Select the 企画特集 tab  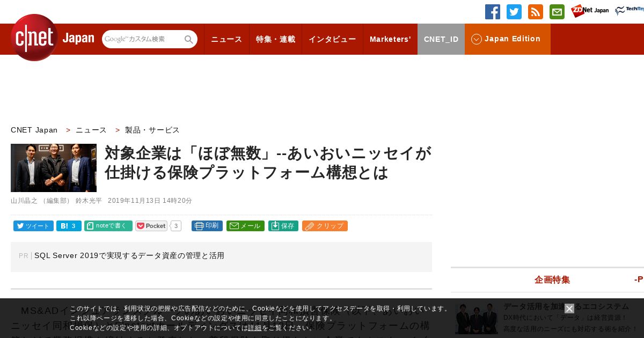552,280
